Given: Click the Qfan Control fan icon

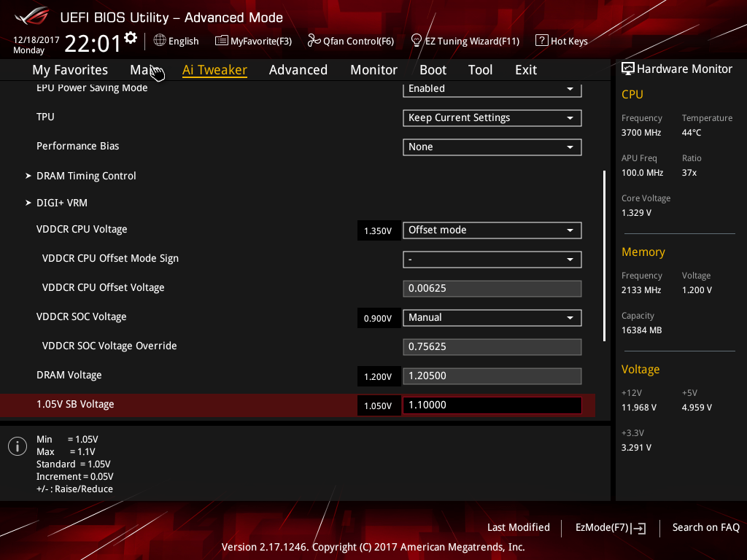Looking at the screenshot, I should tap(314, 41).
